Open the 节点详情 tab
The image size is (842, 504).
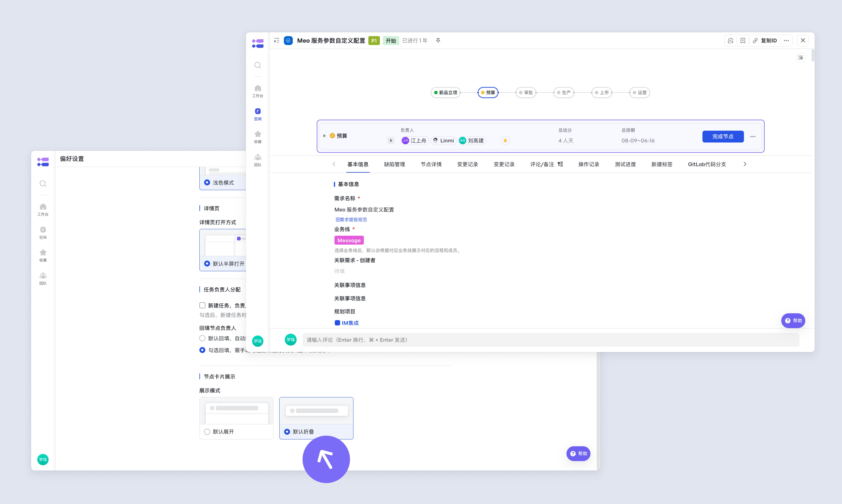[431, 164]
